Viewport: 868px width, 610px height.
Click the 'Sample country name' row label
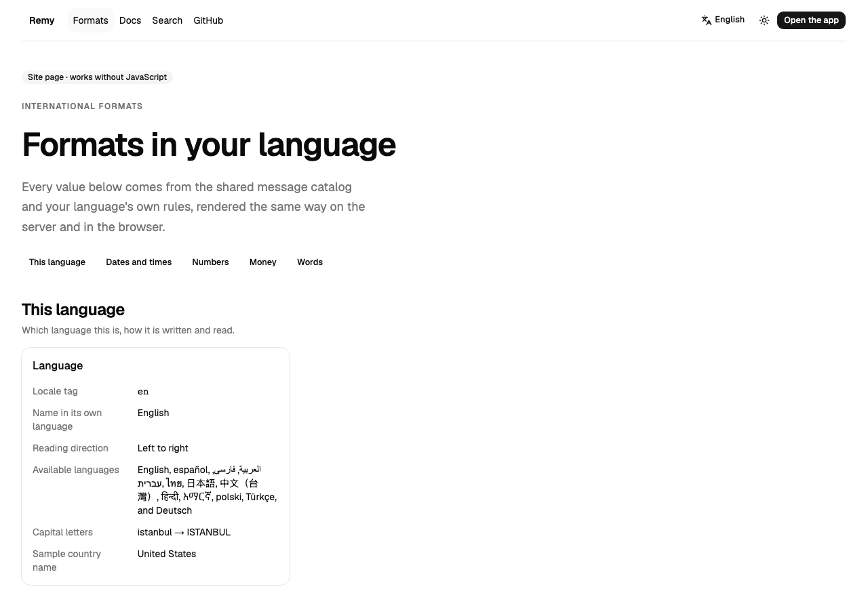[x=66, y=561]
